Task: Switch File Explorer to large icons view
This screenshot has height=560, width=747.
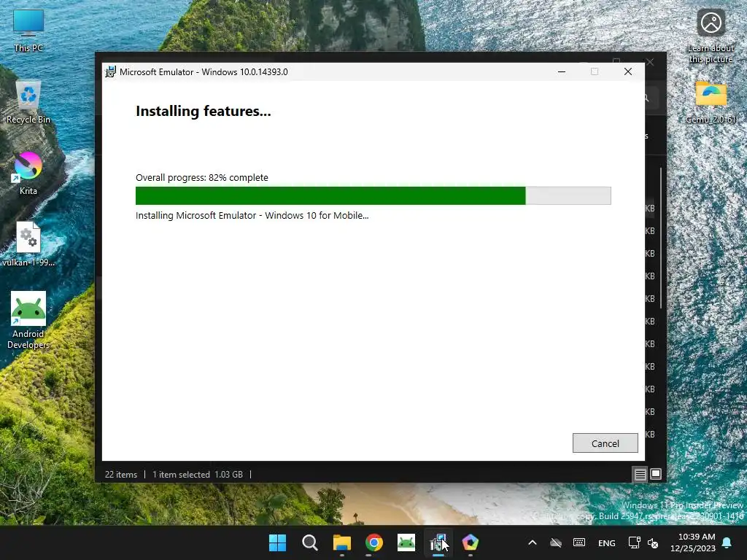Action: 656,474
